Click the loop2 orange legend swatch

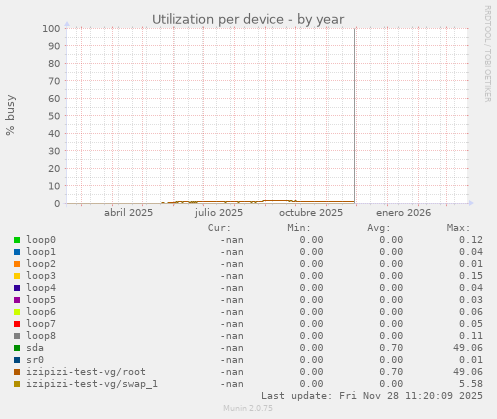click(x=17, y=264)
